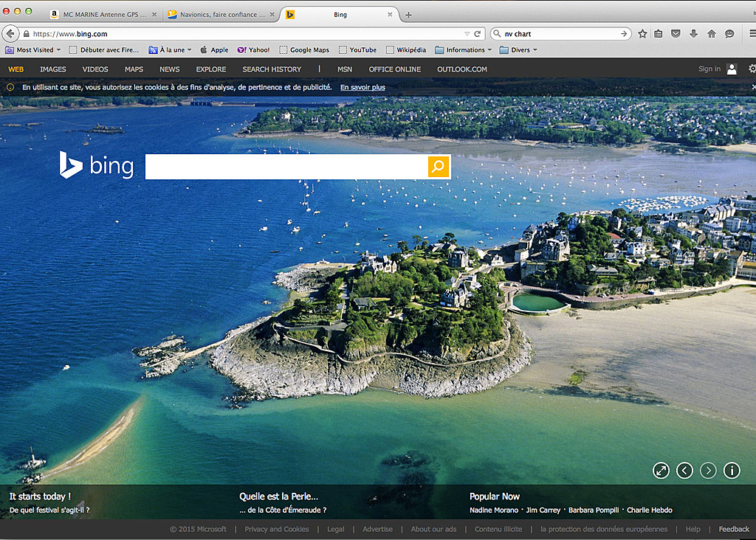
Task: Open the EXPLORE menu item
Action: pos(210,69)
